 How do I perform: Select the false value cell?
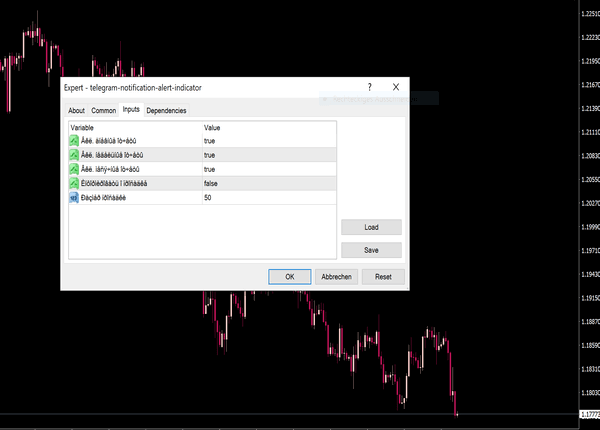(x=269, y=183)
